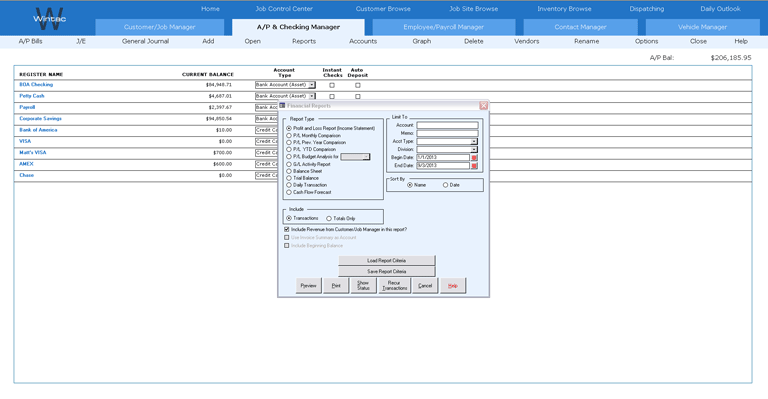Switch to Customer/Job Manager tab
This screenshot has width=768, height=399.
pyautogui.click(x=160, y=27)
